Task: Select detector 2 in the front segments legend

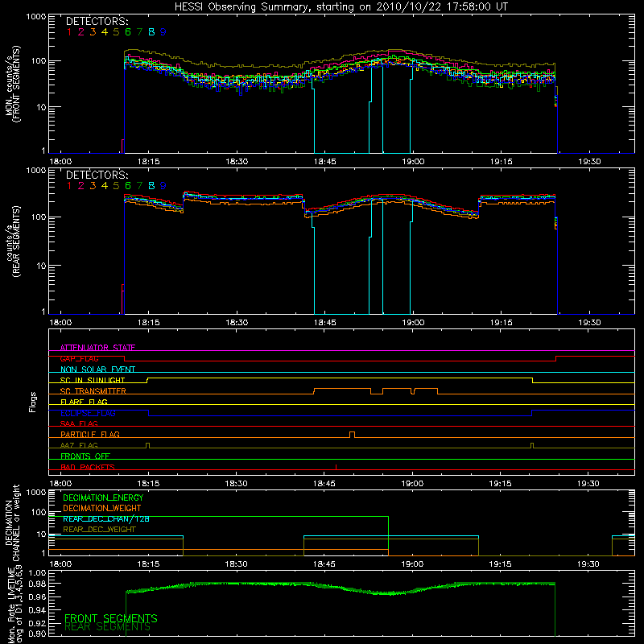Action: tap(81, 32)
